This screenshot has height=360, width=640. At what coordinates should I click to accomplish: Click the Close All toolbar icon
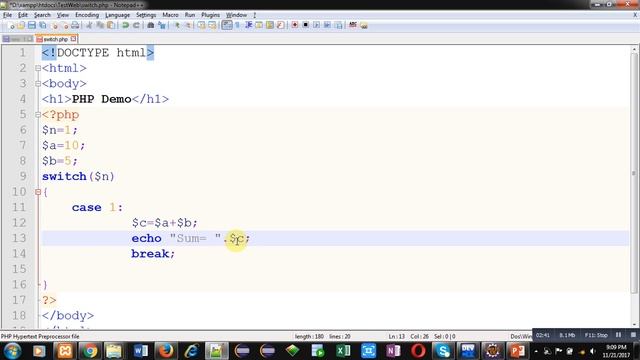64,25
